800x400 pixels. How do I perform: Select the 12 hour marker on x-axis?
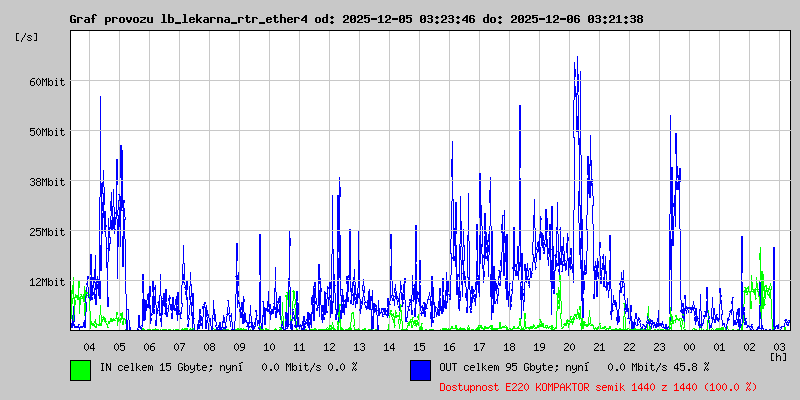[x=329, y=346]
